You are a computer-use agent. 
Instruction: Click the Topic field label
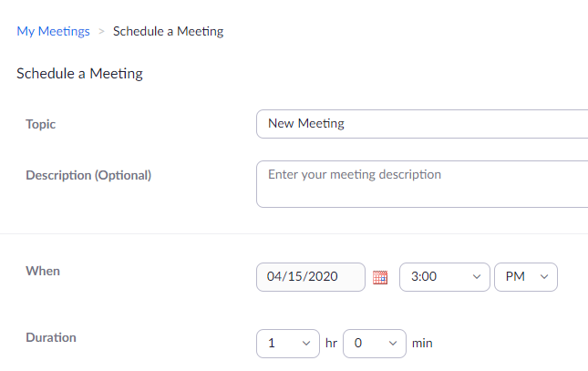pos(40,124)
